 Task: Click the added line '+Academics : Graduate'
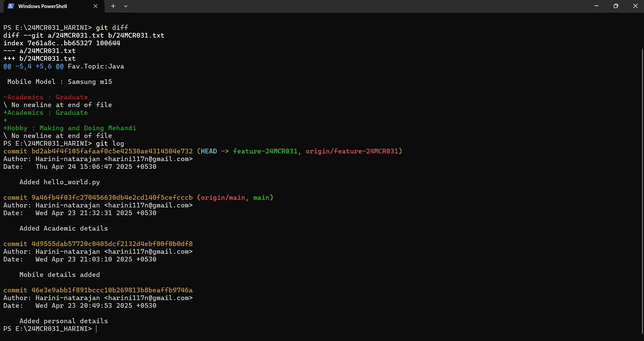click(46, 113)
